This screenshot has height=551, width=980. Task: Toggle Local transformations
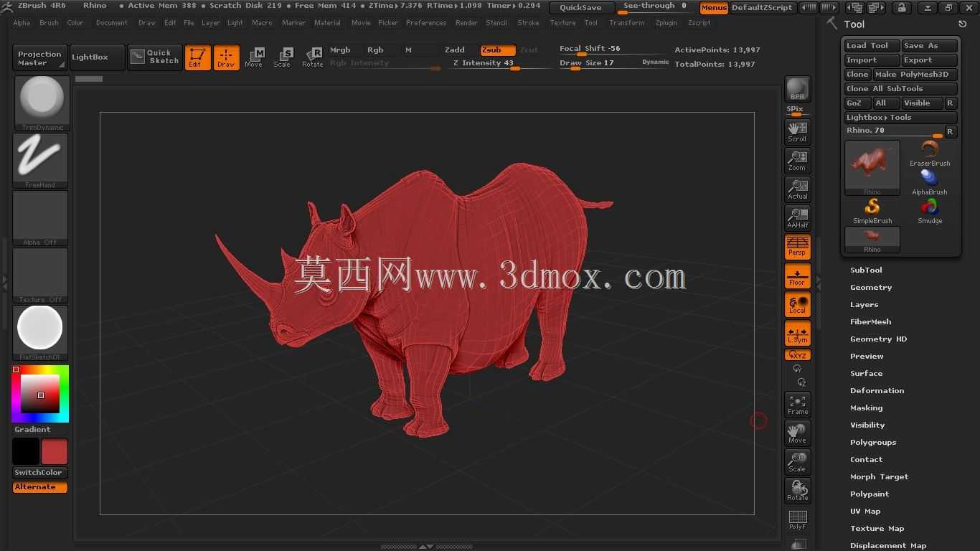[x=798, y=305]
